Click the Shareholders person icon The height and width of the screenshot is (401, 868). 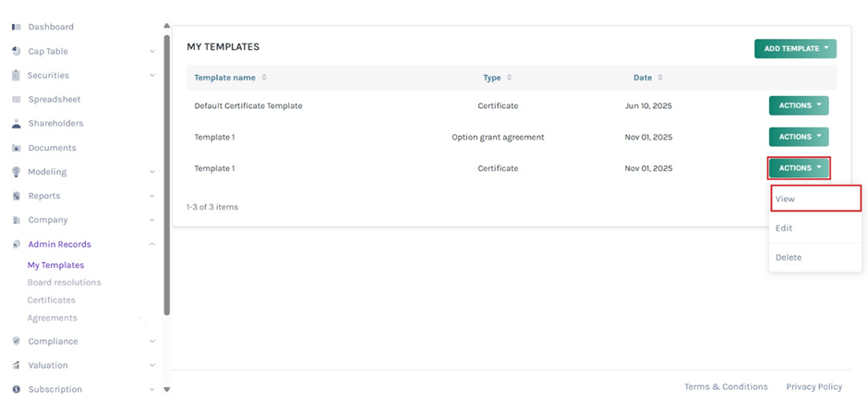tap(16, 123)
